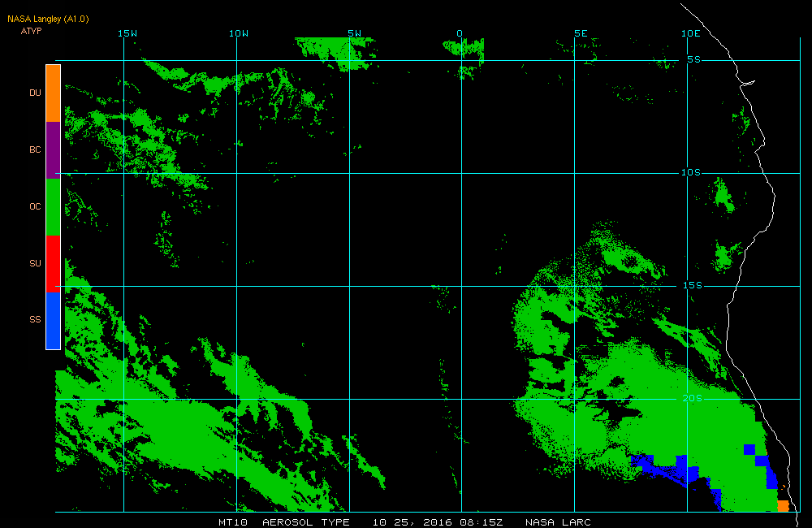Screen dimensions: 812x528
Task: Click the SU legend label
Action: (35, 263)
